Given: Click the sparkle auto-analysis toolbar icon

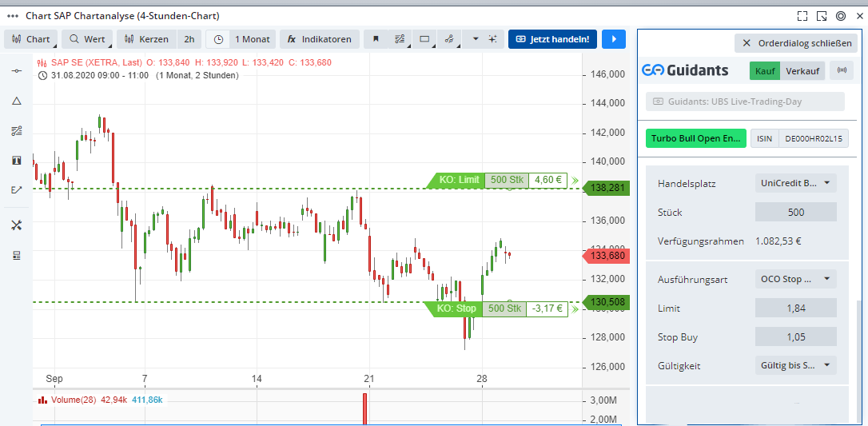Looking at the screenshot, I should coord(492,39).
